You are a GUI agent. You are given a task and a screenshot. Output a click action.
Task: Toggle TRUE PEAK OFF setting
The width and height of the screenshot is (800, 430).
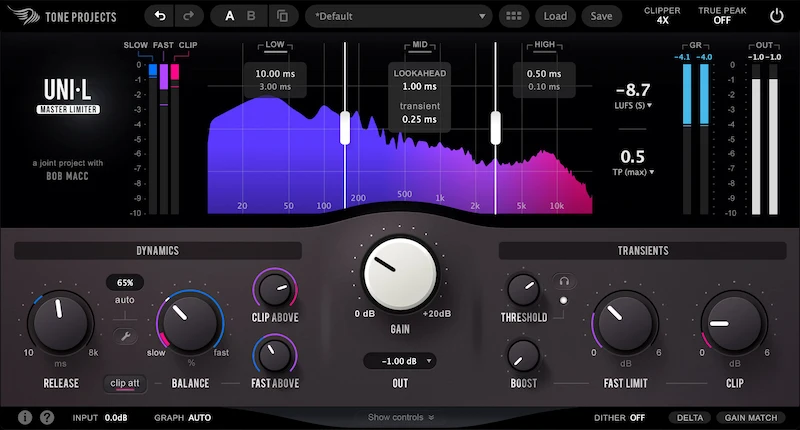tap(722, 15)
